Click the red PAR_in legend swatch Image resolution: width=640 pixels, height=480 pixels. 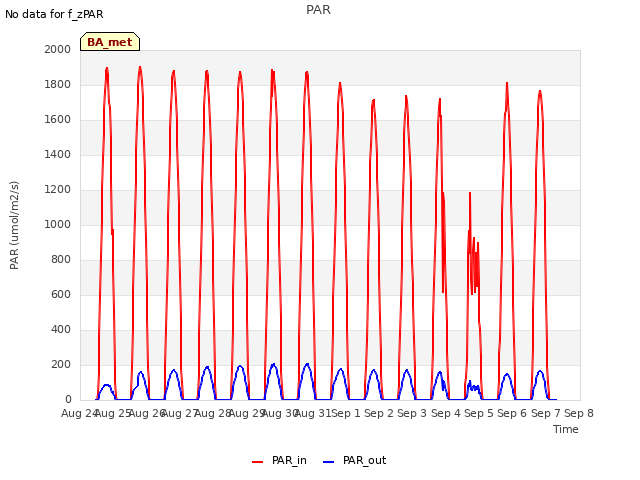tap(258, 462)
